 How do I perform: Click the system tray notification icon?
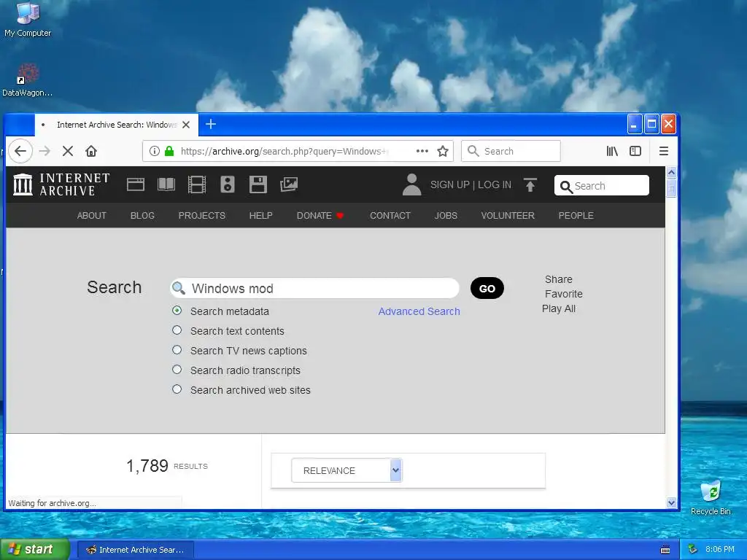pos(693,550)
